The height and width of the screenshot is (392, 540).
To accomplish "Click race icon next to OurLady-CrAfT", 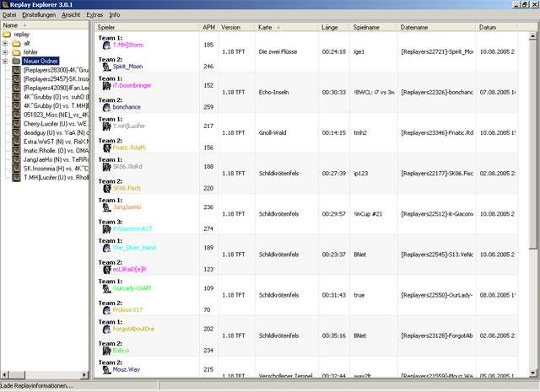I will coord(107,289).
